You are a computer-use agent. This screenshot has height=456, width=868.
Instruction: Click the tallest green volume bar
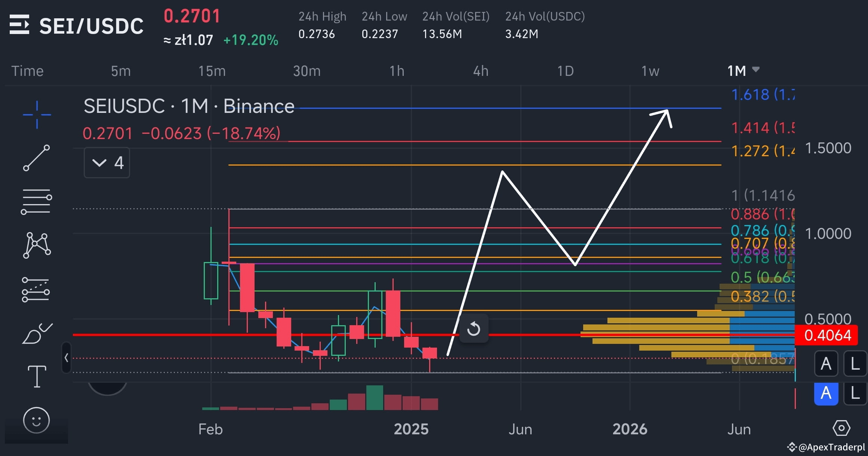point(375,398)
